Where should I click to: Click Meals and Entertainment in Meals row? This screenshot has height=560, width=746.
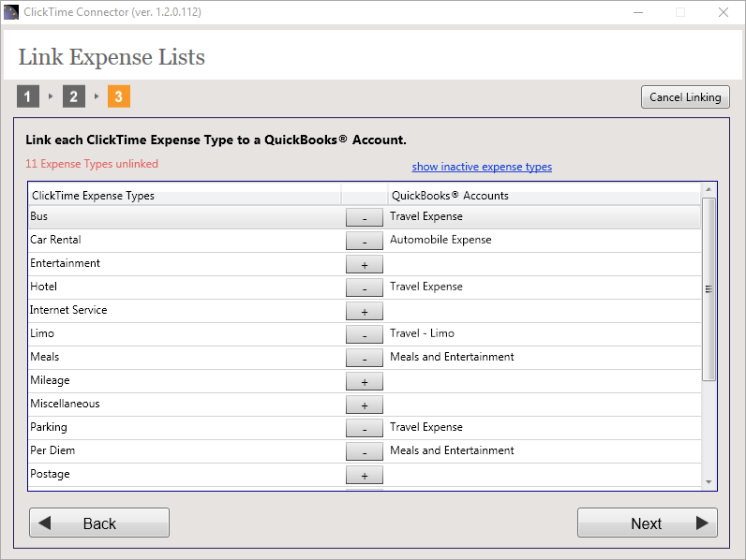tap(452, 357)
